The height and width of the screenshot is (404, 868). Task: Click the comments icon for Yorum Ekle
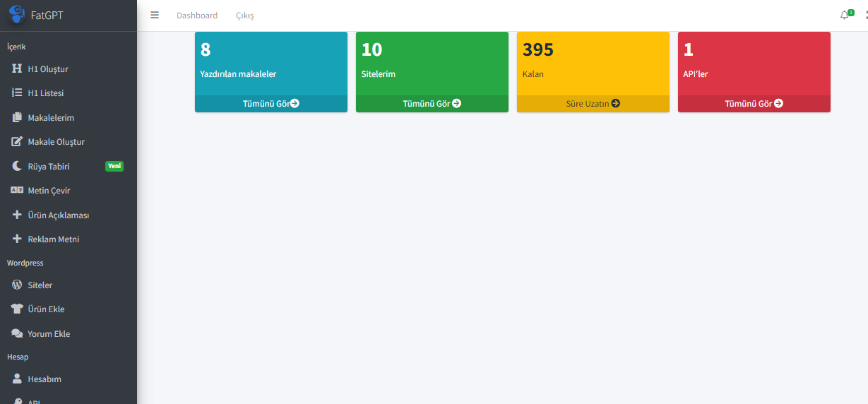tap(17, 333)
